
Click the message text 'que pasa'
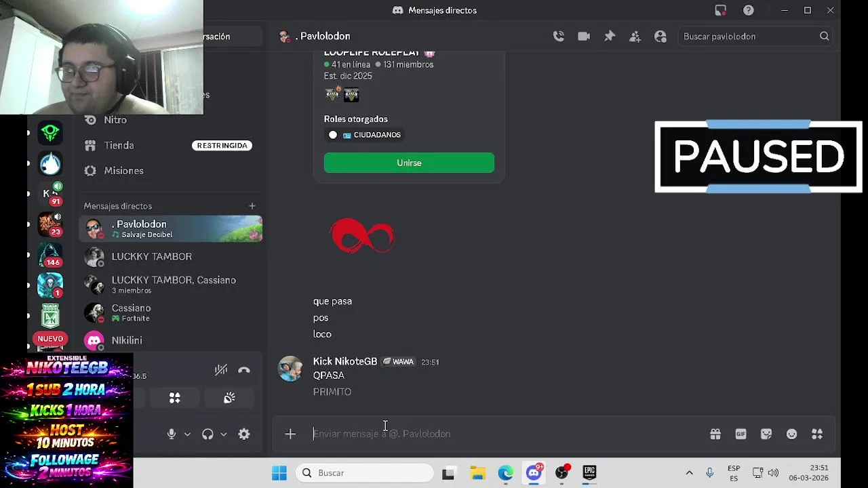(x=332, y=302)
